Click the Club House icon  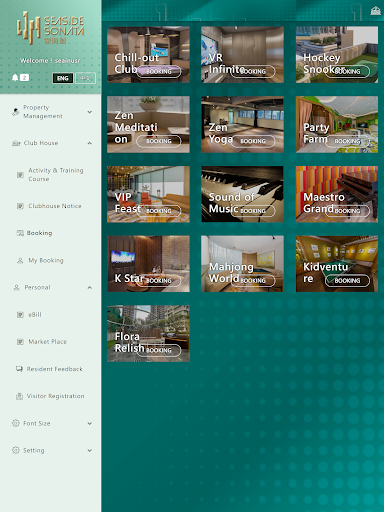16,143
